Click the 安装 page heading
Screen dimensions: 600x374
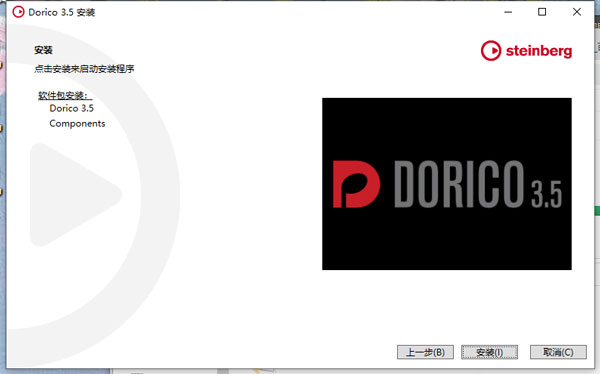point(43,50)
